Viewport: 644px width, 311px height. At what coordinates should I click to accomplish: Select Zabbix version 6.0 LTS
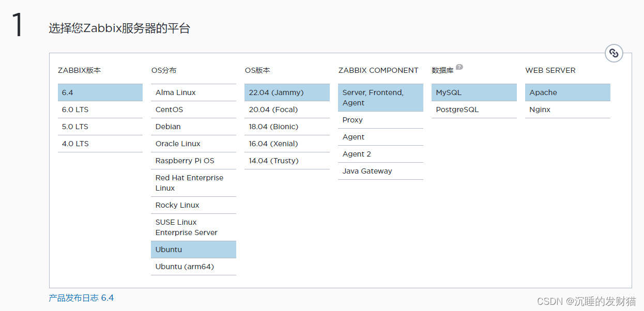pos(100,110)
